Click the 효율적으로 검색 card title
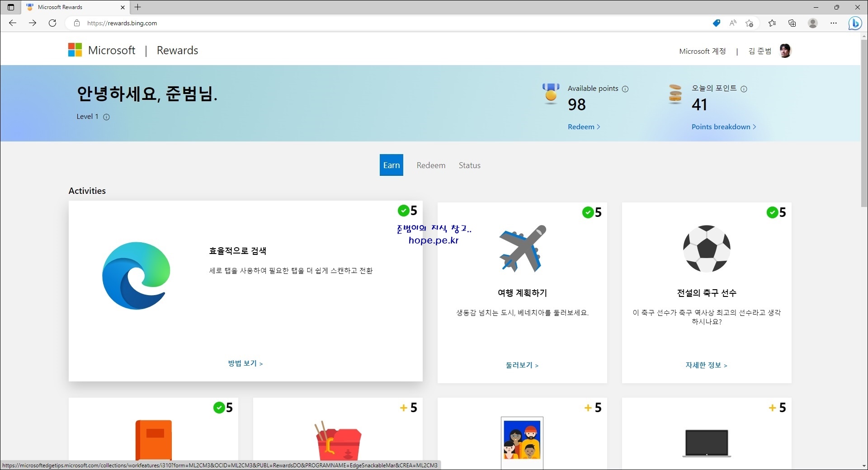This screenshot has width=868, height=470. click(x=237, y=251)
